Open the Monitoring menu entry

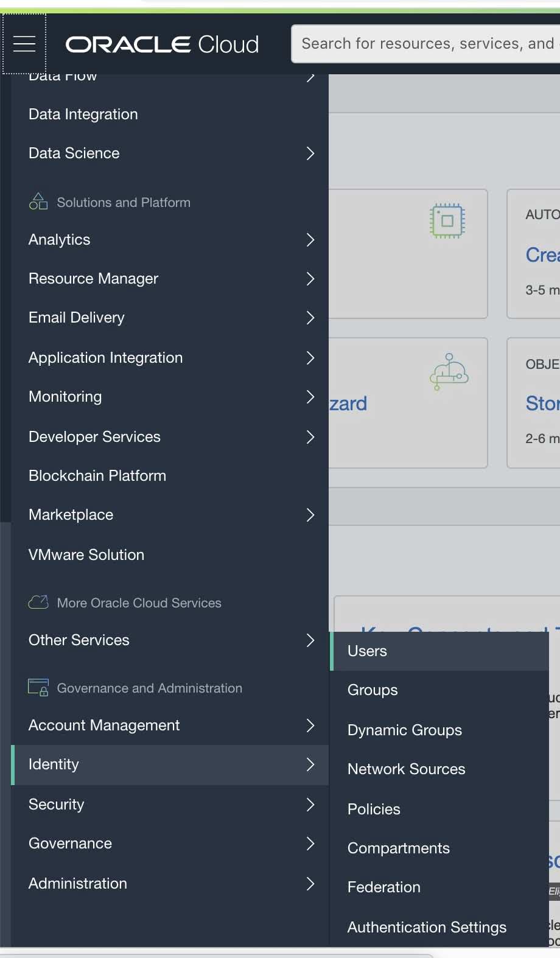65,397
